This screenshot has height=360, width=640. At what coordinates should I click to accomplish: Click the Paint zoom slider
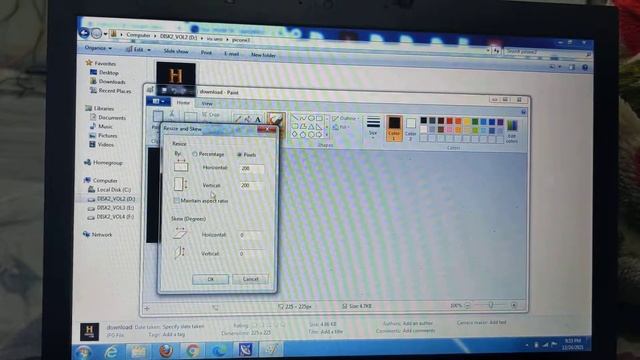pos(491,305)
